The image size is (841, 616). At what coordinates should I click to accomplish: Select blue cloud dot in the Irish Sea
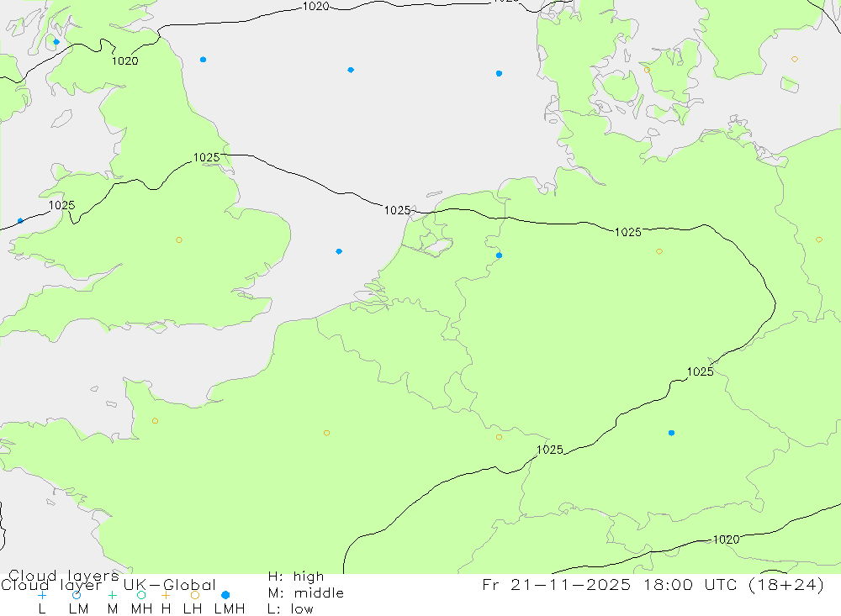(x=20, y=221)
